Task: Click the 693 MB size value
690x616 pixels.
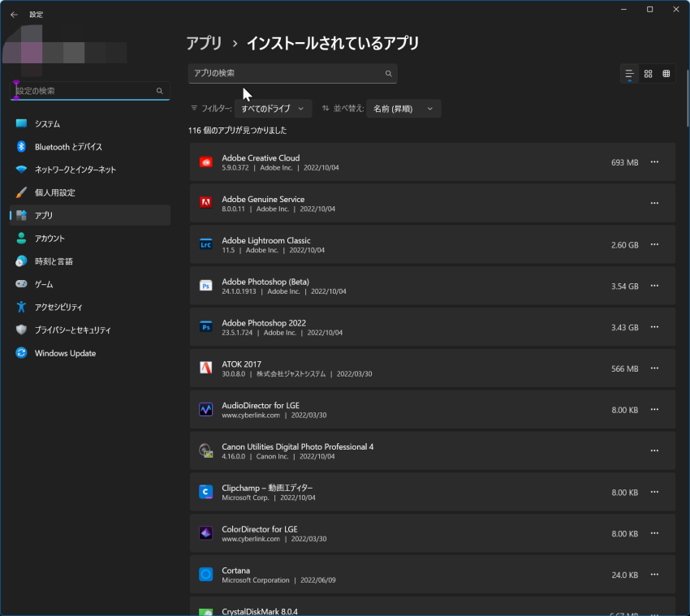Action: click(624, 162)
